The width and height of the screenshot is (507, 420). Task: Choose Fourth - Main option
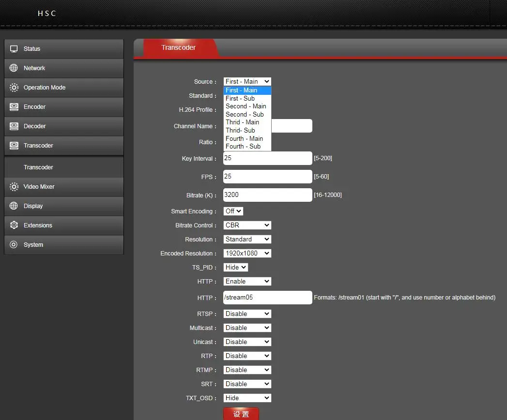(247, 138)
